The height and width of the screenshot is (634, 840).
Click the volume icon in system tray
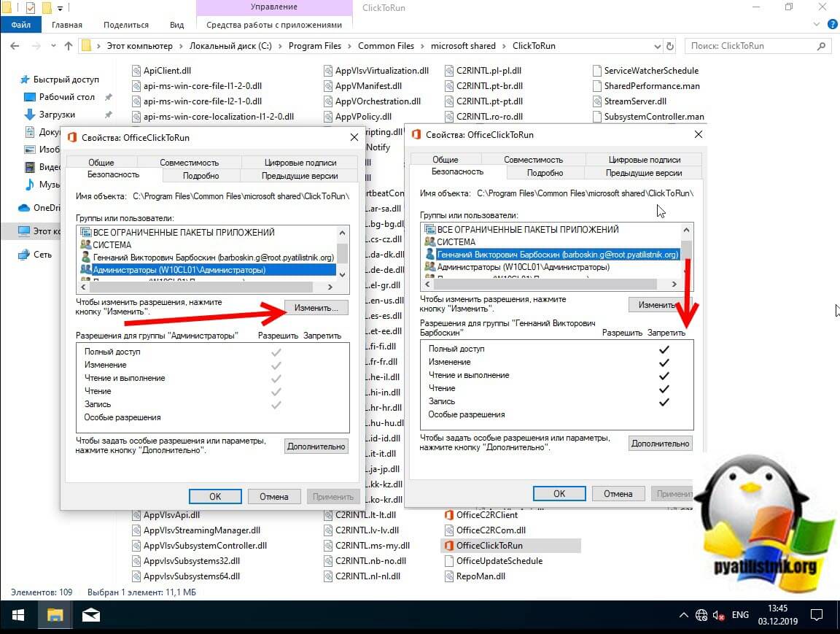pos(717,615)
